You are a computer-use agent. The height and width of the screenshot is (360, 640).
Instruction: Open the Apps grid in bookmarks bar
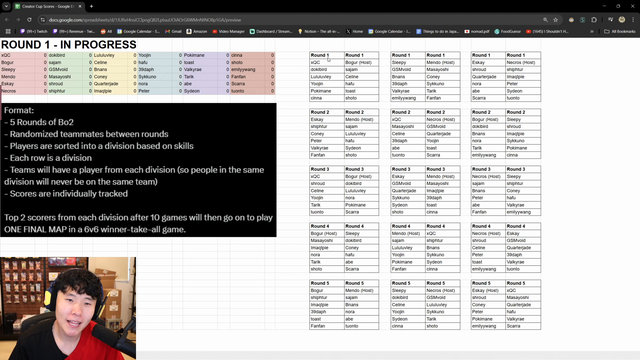(x=8, y=31)
